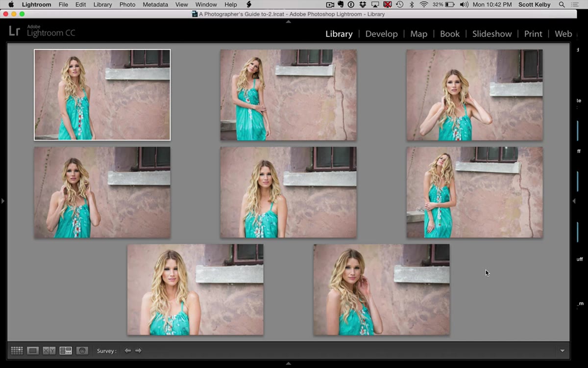Click the script menu icon after Help

click(x=249, y=4)
